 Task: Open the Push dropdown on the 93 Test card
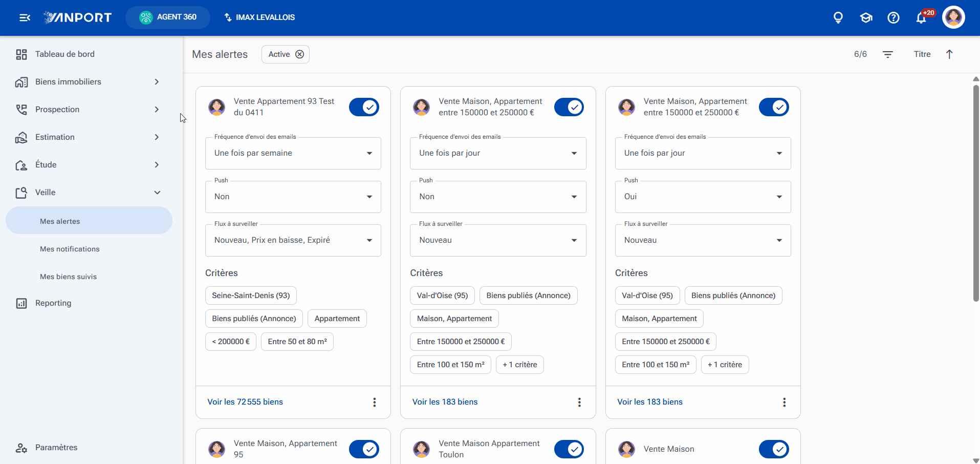pos(293,197)
